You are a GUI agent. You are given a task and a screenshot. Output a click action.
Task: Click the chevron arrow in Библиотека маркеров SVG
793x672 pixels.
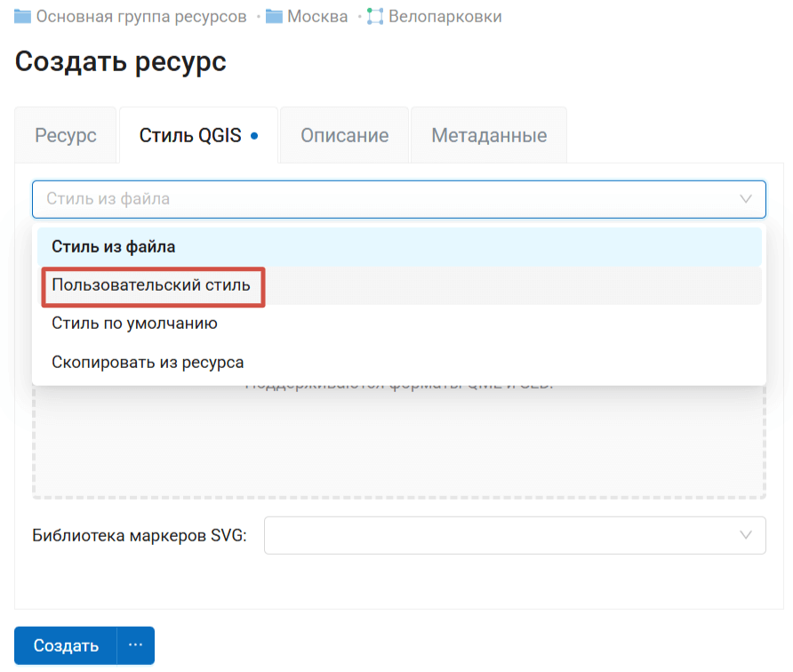(746, 535)
